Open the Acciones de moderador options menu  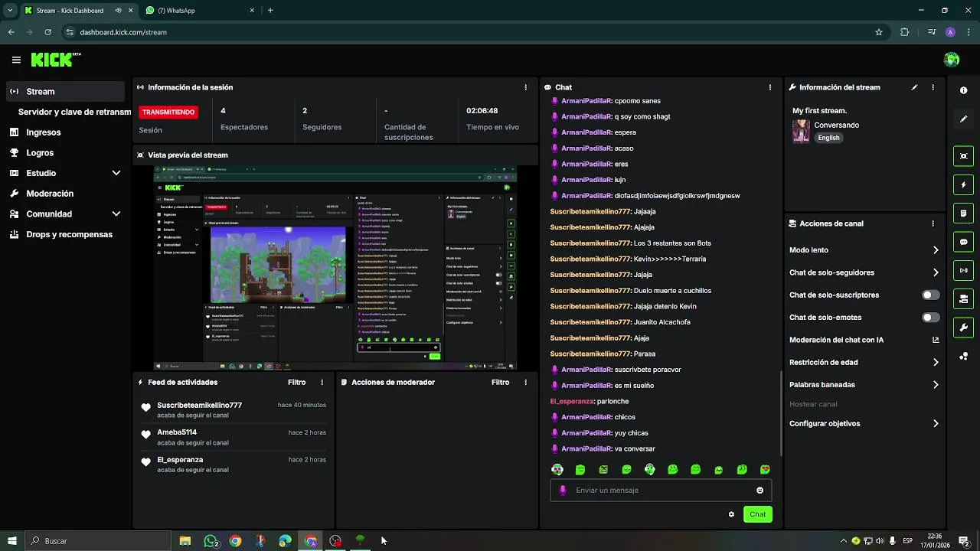click(525, 382)
